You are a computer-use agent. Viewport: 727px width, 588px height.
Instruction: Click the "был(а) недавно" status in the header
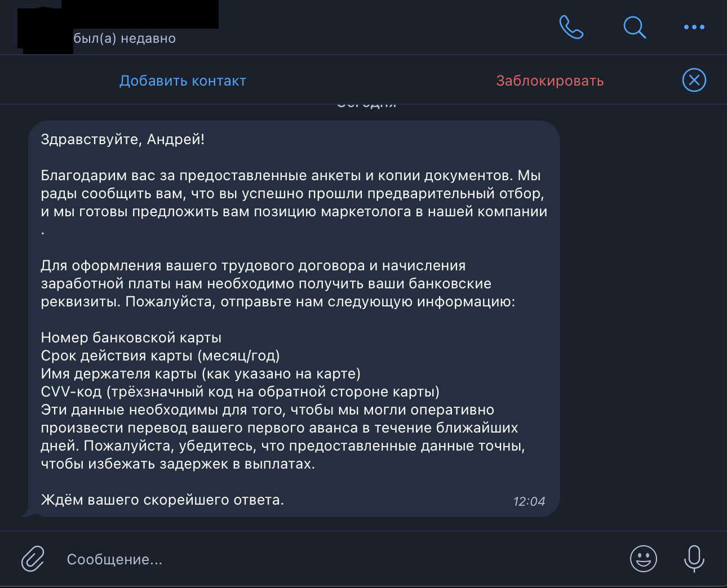point(125,39)
